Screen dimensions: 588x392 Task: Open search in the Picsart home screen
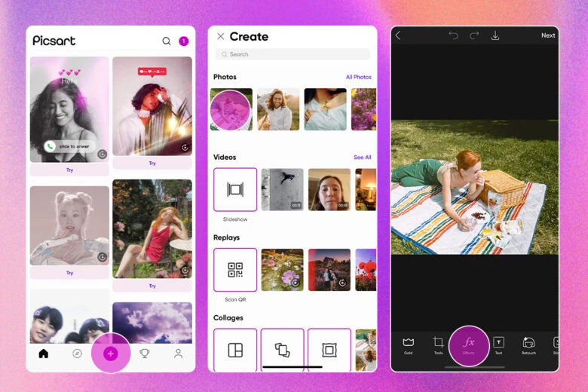166,41
